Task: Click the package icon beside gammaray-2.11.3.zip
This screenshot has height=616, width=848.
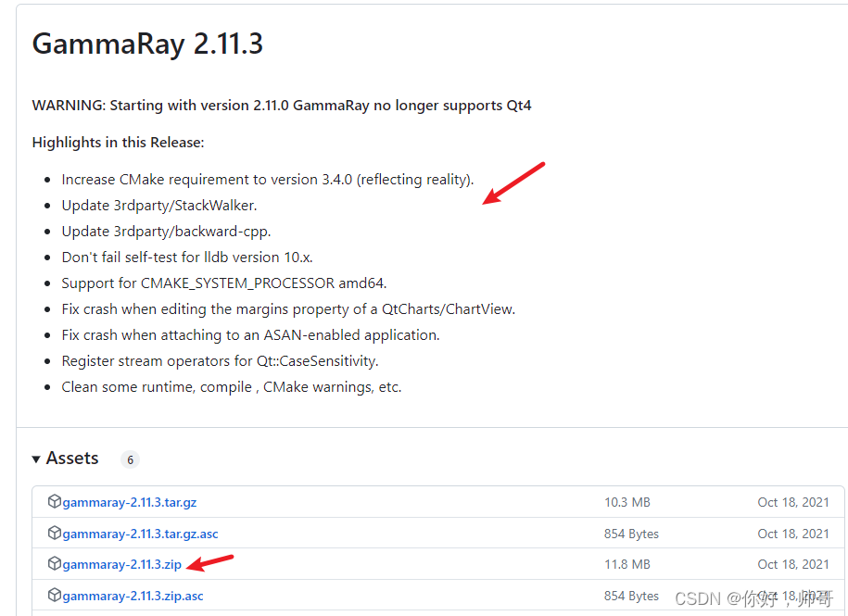Action: click(55, 564)
